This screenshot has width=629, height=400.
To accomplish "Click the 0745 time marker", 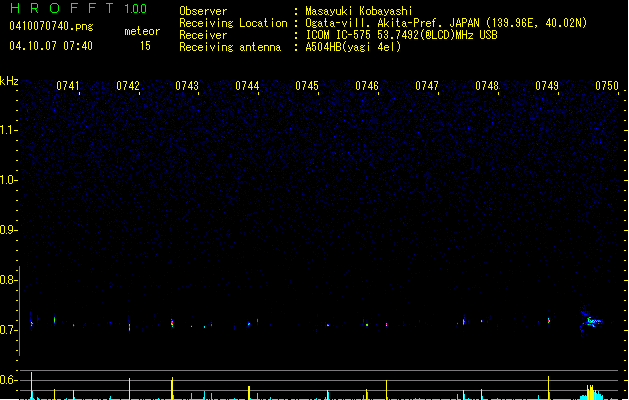I will click(307, 86).
